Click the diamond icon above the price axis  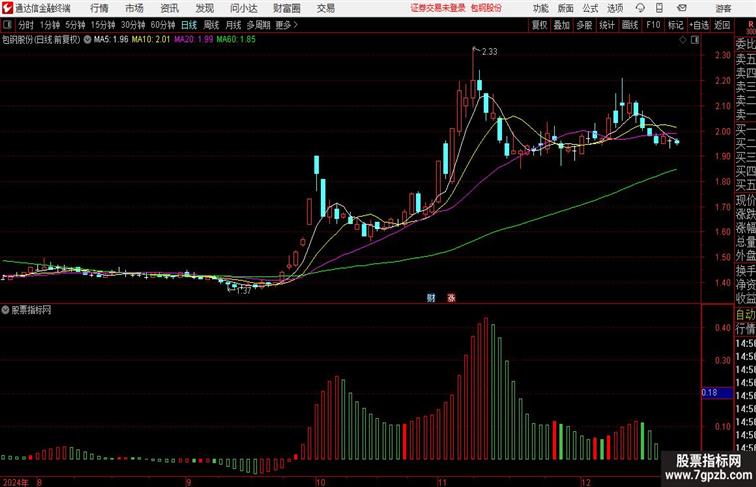pyautogui.click(x=683, y=40)
